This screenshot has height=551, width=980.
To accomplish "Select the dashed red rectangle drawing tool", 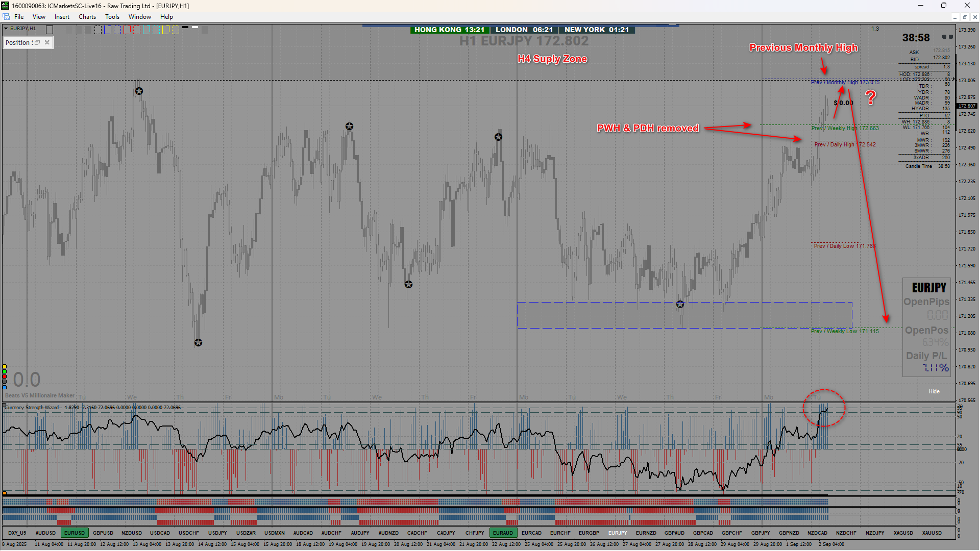I will coord(137,30).
